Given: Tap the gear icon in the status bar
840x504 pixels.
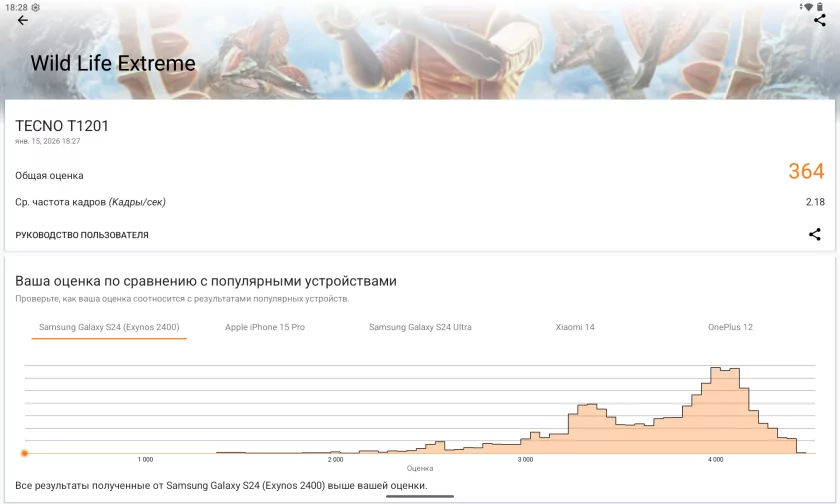Looking at the screenshot, I should (36, 7).
